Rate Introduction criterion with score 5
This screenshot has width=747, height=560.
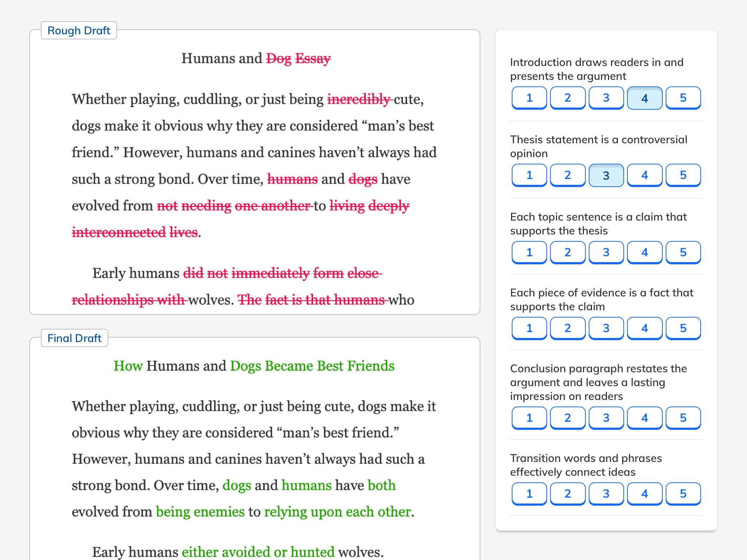click(683, 98)
